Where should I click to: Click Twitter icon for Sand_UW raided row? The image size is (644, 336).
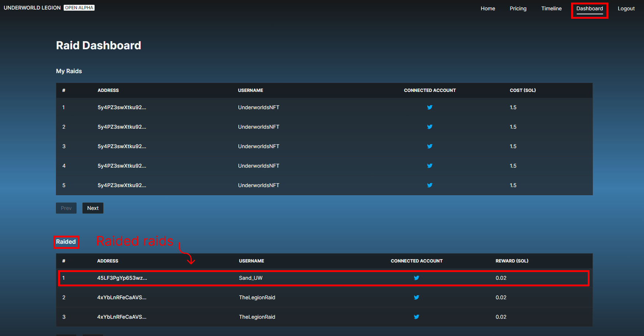click(416, 278)
